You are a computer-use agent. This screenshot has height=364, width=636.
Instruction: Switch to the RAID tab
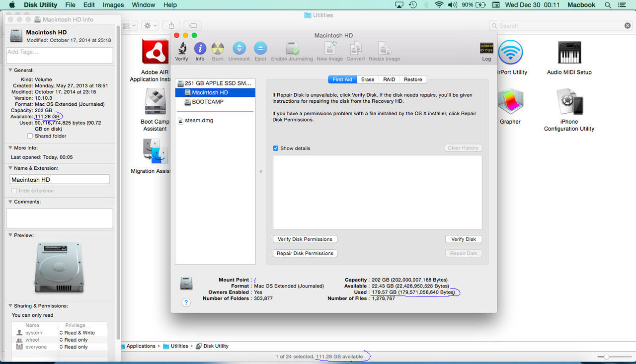(389, 79)
